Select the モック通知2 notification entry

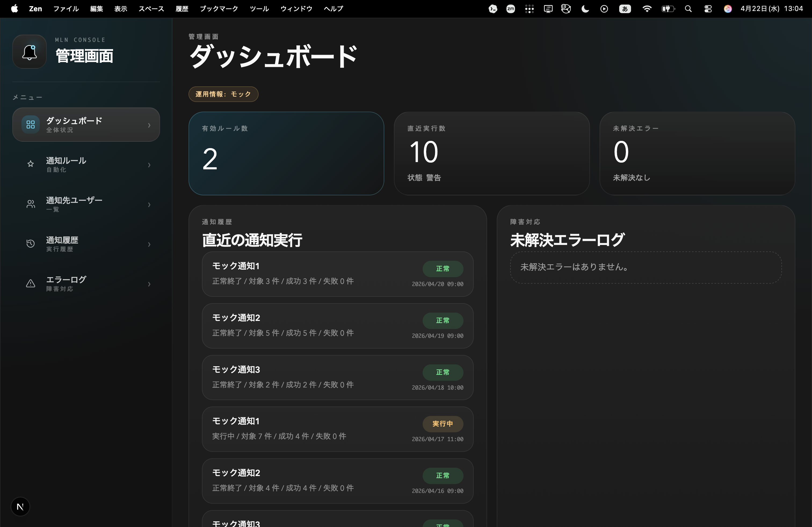coord(338,326)
